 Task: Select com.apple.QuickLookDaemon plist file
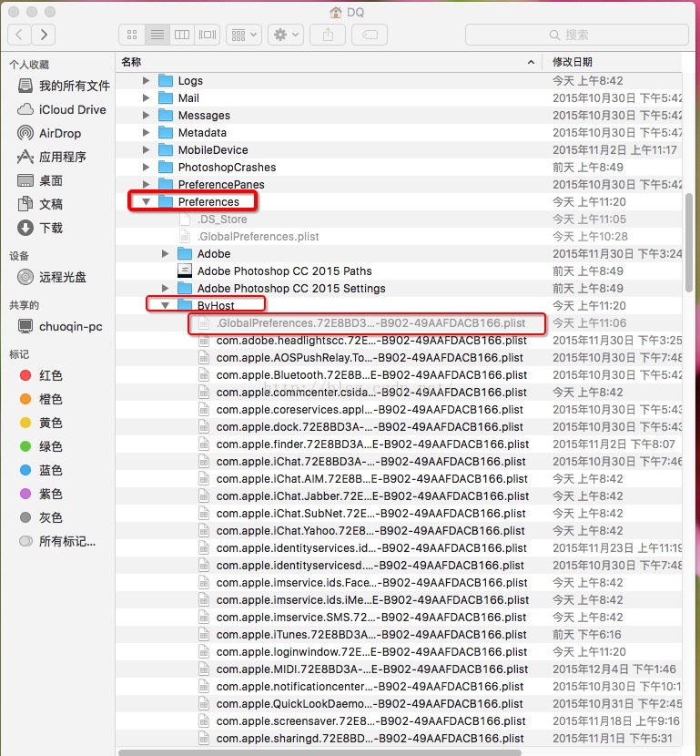point(370,704)
